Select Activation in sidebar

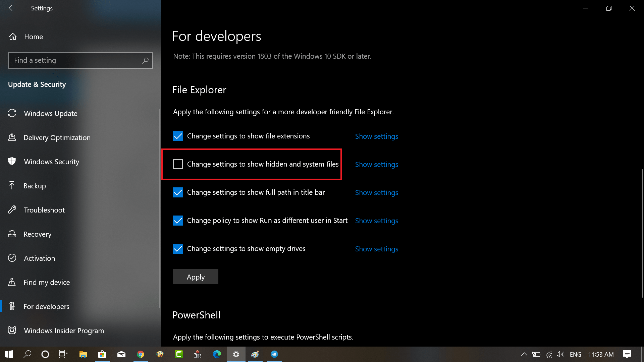[80, 258]
